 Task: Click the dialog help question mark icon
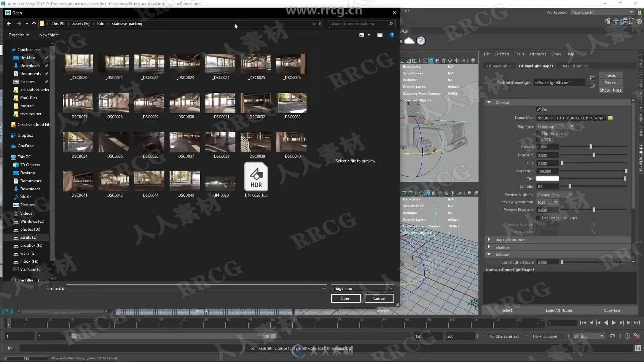click(392, 35)
